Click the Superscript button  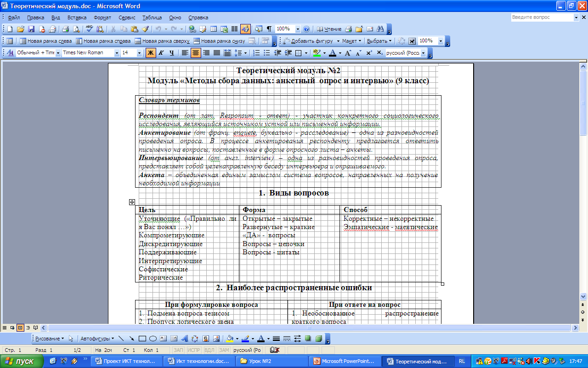pyautogui.click(x=370, y=53)
